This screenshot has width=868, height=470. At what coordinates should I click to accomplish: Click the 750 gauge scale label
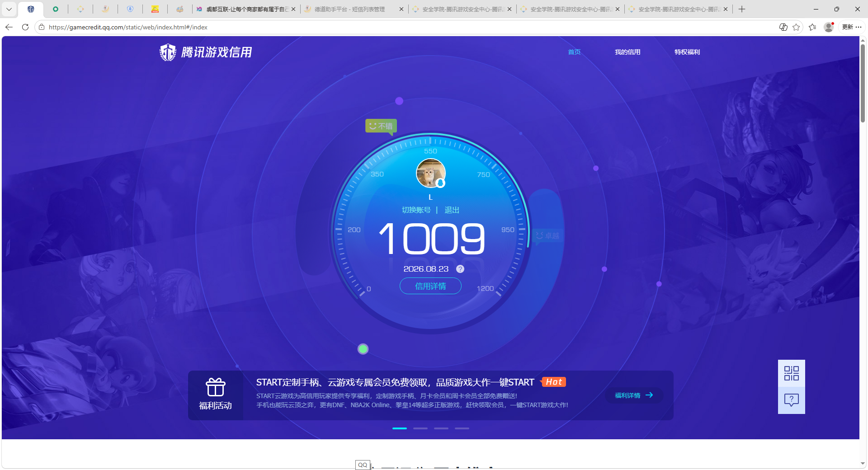(x=483, y=174)
